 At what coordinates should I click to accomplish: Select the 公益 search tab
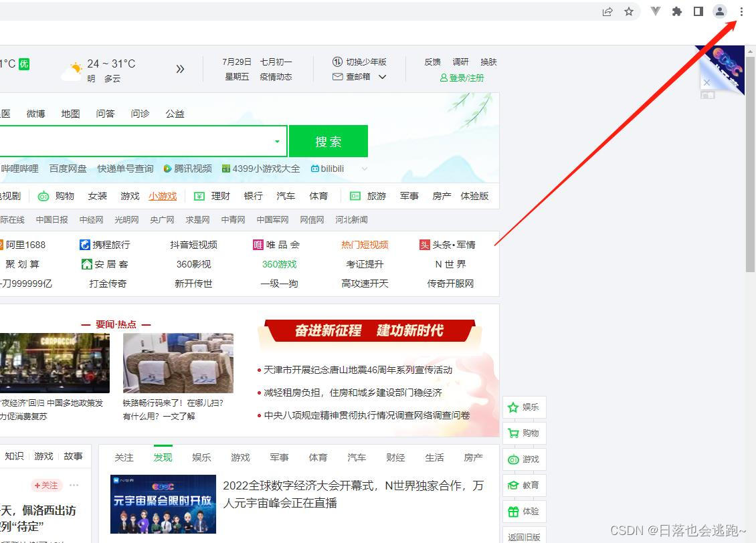[175, 114]
